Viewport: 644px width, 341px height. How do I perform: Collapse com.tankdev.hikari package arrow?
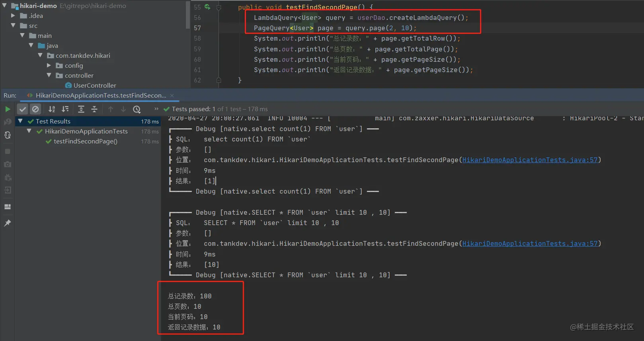(x=40, y=55)
